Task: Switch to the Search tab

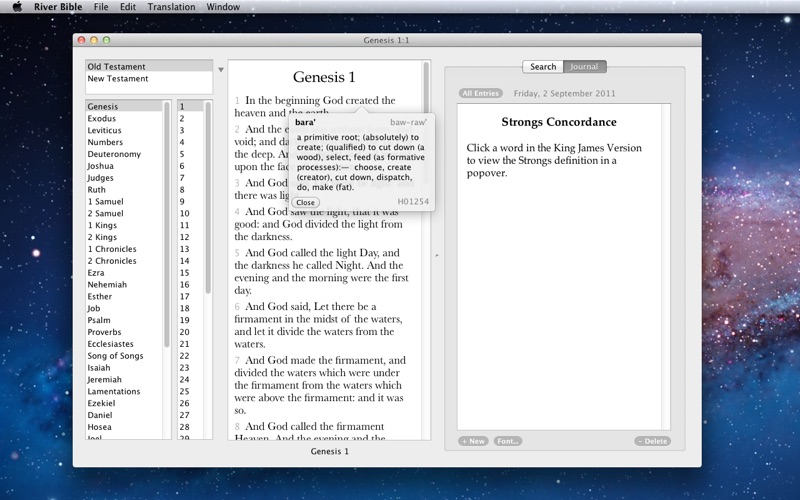Action: pos(543,67)
